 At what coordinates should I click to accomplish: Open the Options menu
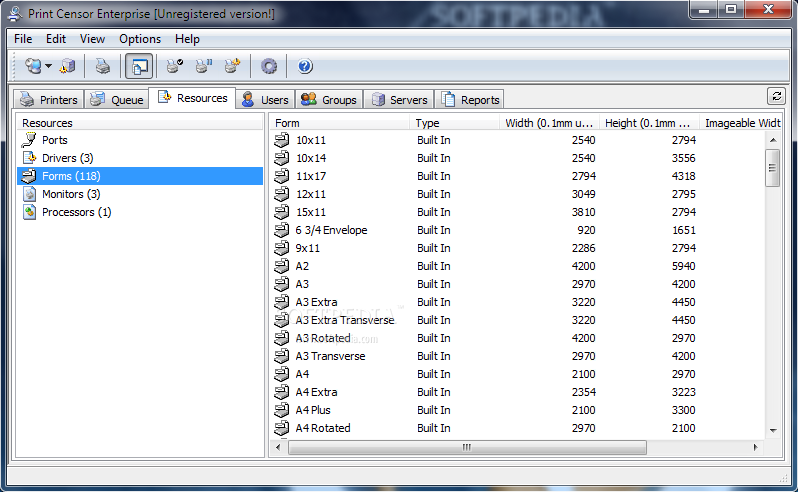(x=140, y=39)
